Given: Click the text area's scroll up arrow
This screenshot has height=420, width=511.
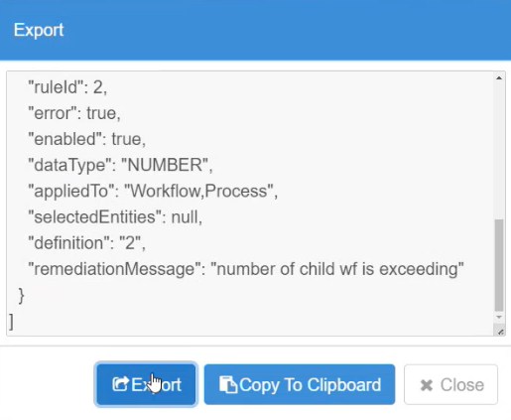Looking at the screenshot, I should [x=499, y=77].
